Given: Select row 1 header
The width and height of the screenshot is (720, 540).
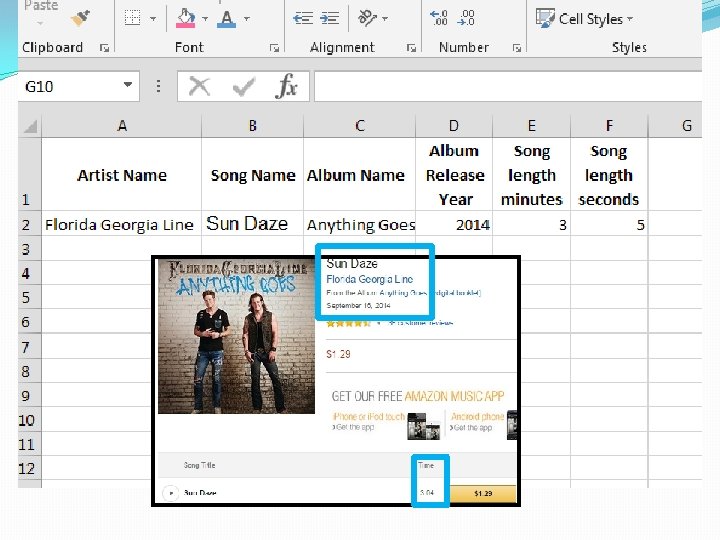Looking at the screenshot, I should pyautogui.click(x=30, y=174).
